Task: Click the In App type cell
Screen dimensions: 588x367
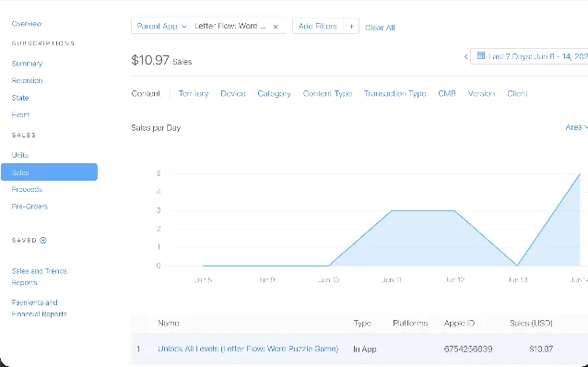Action: pos(365,349)
